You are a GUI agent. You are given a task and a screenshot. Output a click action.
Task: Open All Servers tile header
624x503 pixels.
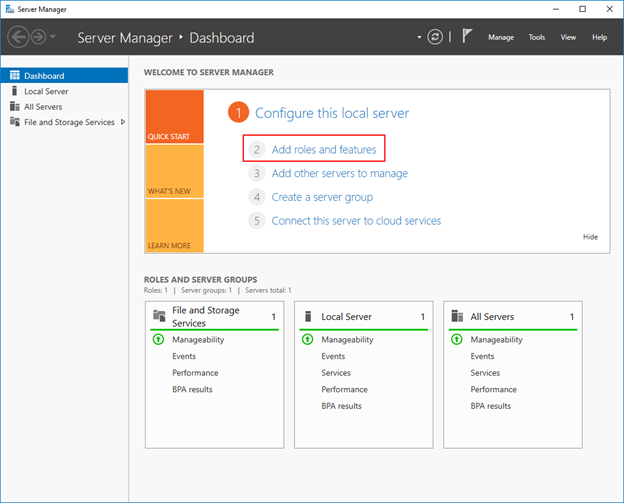coord(513,316)
